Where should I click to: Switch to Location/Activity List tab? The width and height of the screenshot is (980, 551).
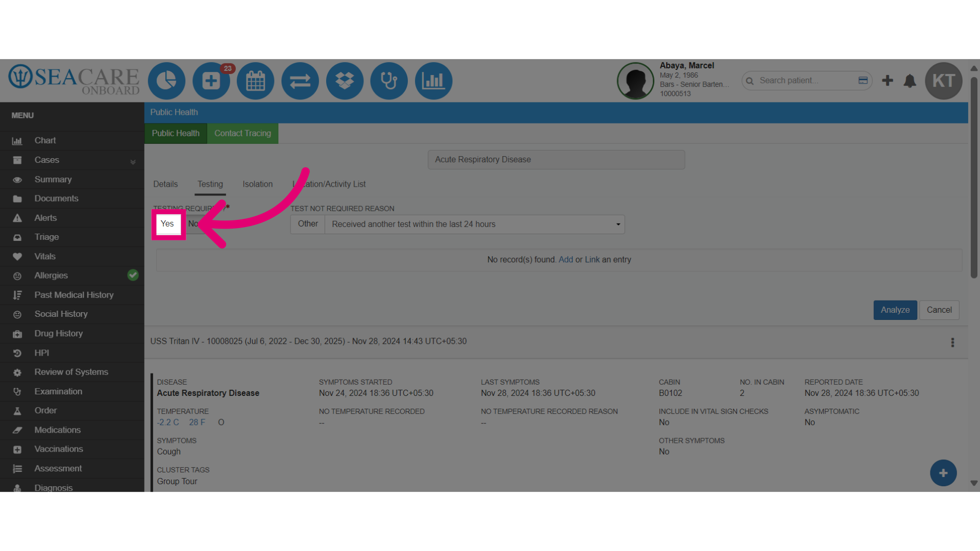(329, 184)
